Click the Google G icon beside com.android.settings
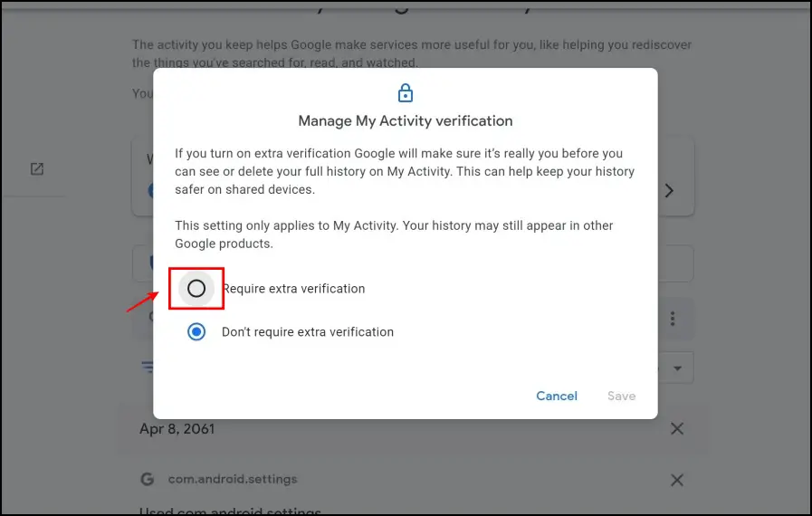 coord(147,479)
